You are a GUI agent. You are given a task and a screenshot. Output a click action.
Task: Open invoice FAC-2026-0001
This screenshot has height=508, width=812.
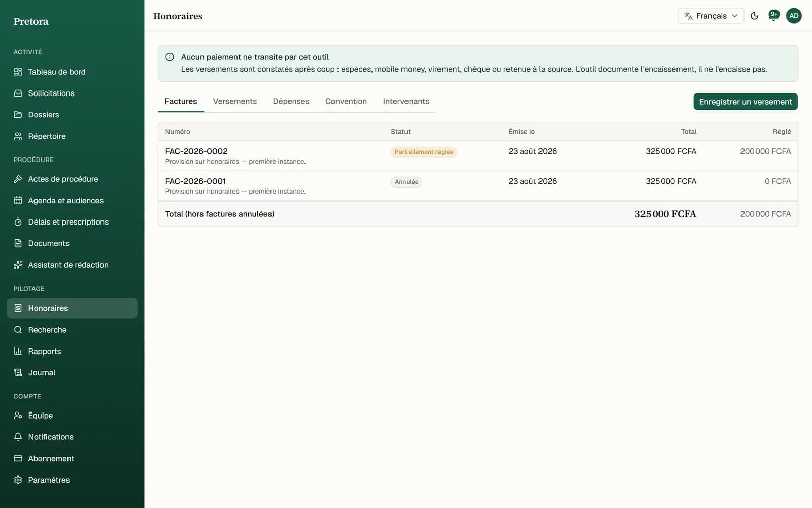click(195, 181)
